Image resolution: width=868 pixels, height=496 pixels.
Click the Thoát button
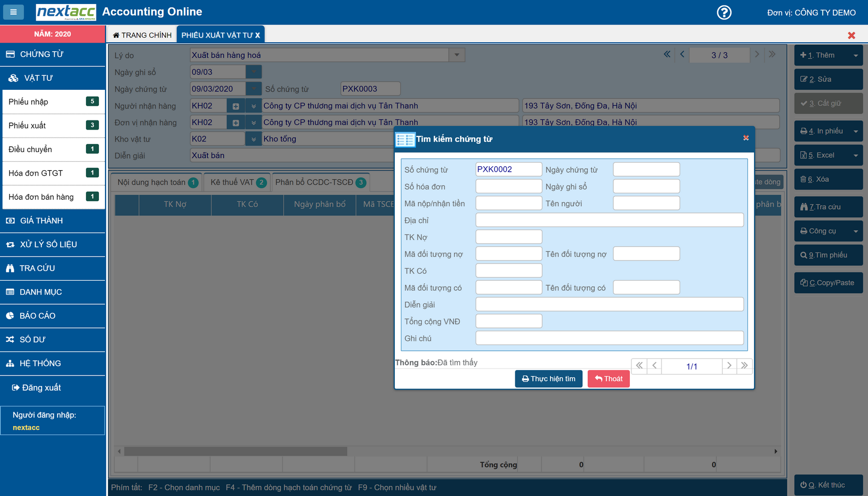point(608,379)
